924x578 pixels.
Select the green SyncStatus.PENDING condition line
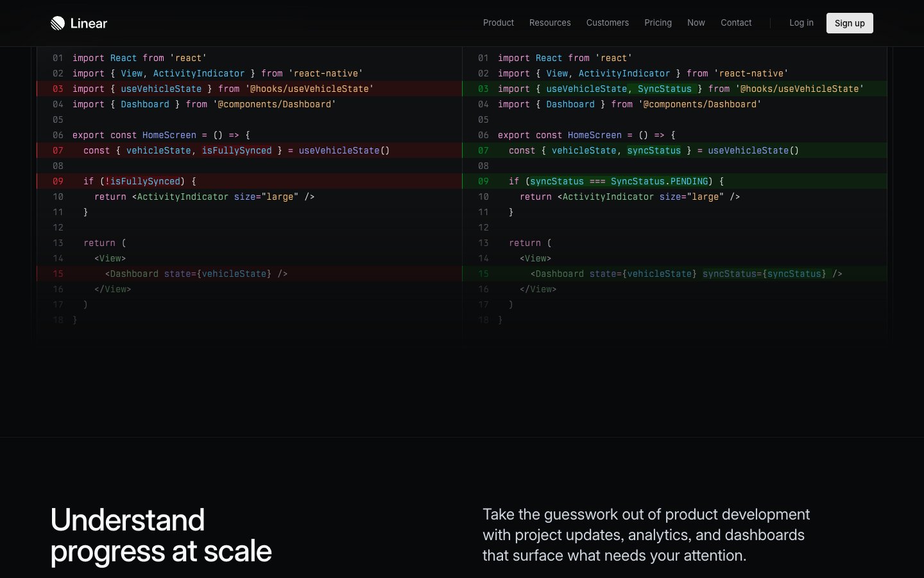616,181
